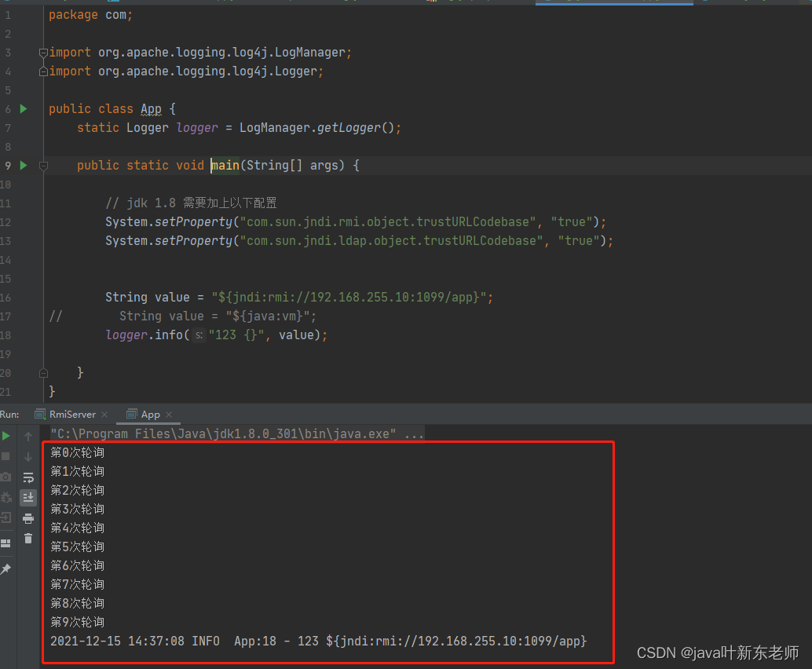Print the console output
This screenshot has width=812, height=669.
28,518
